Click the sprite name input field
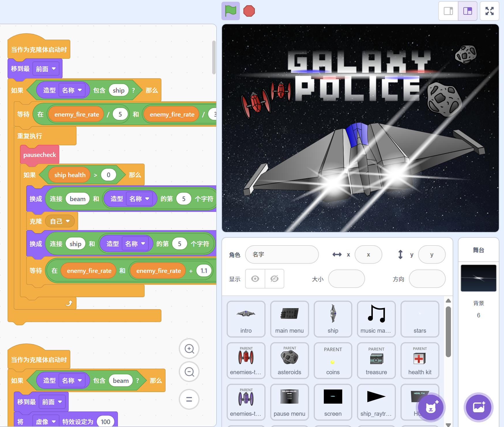Image resolution: width=504 pixels, height=427 pixels. point(282,254)
